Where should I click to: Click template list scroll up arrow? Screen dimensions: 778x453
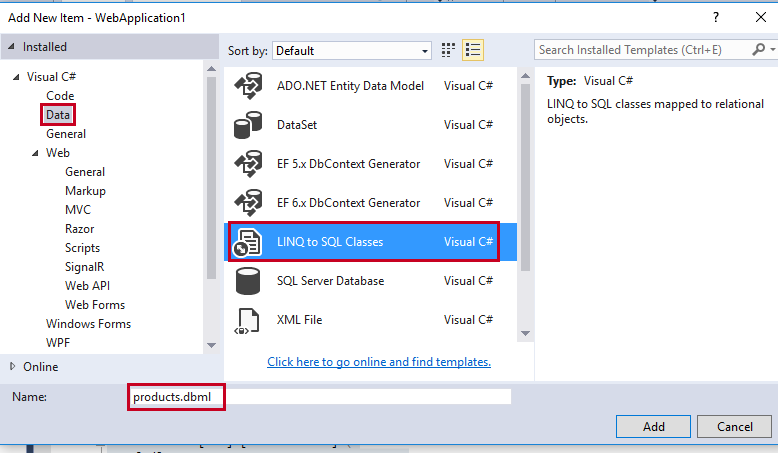tap(525, 76)
